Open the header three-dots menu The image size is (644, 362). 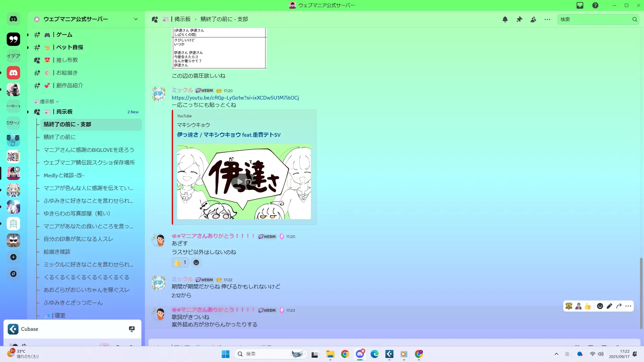[x=547, y=19]
